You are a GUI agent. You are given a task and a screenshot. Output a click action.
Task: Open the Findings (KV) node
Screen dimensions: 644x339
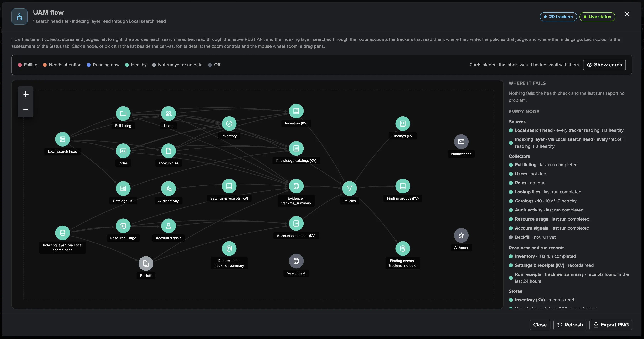pyautogui.click(x=403, y=124)
